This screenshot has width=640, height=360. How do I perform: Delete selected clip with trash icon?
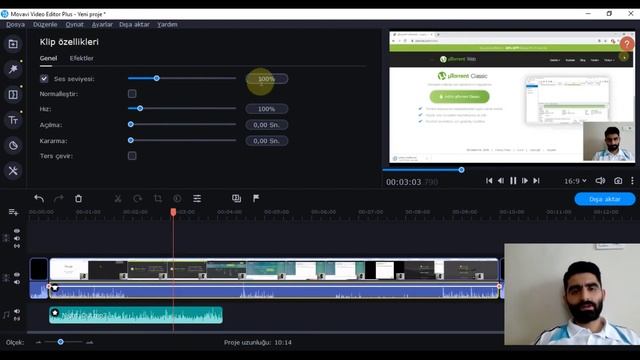(78, 199)
